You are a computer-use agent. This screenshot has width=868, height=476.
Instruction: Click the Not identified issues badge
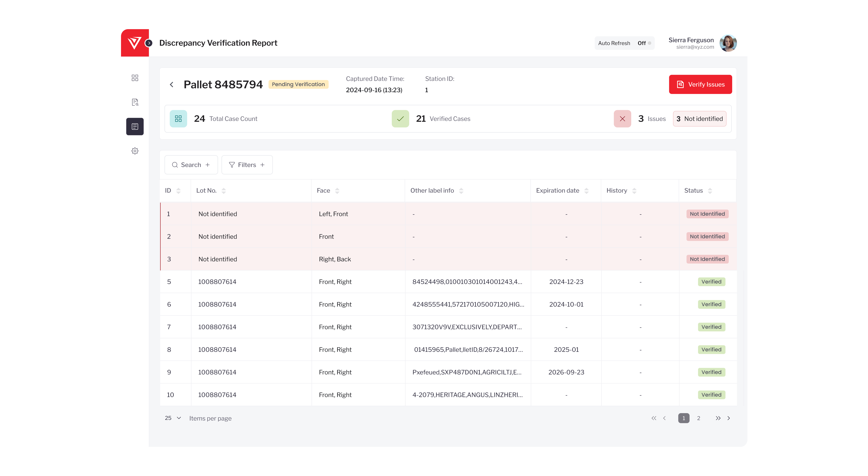click(x=700, y=119)
